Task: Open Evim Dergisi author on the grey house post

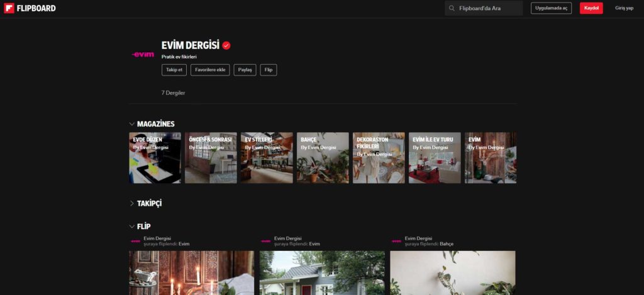Action: point(288,238)
